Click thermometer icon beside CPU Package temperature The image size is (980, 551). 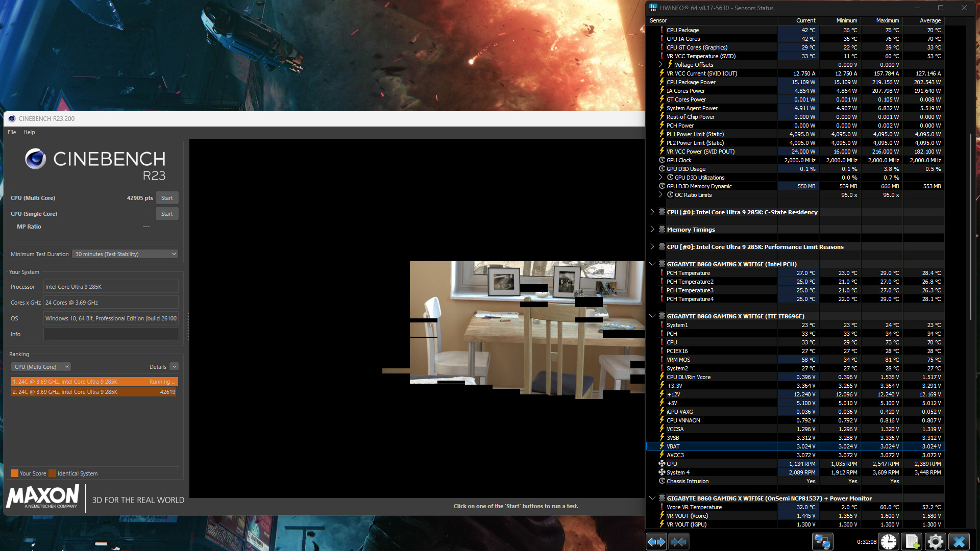(x=662, y=30)
